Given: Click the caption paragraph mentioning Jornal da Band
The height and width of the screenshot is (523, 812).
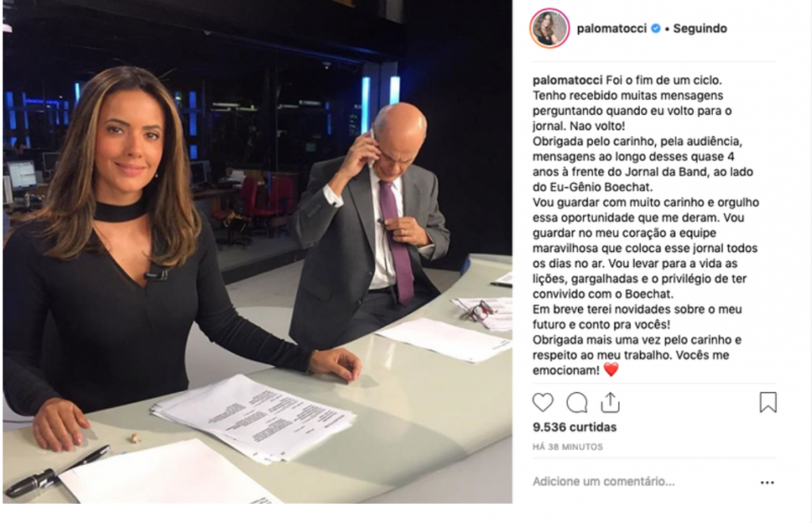Looking at the screenshot, I should point(642,164).
